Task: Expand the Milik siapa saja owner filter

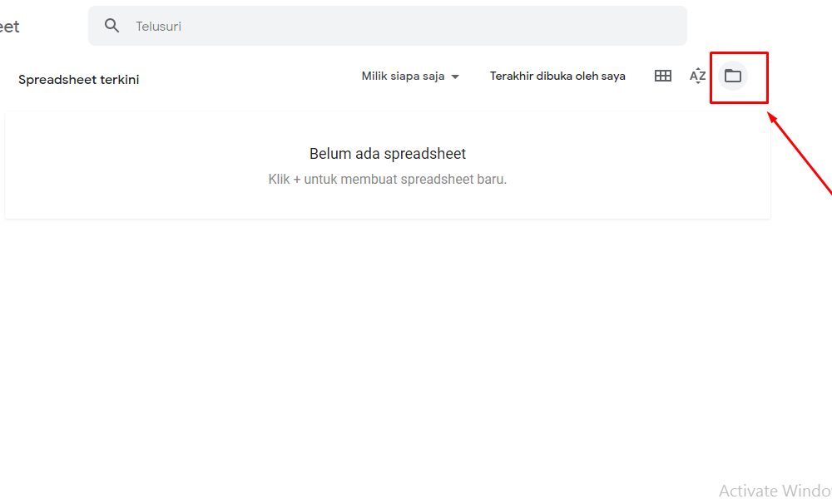Action: (x=410, y=77)
